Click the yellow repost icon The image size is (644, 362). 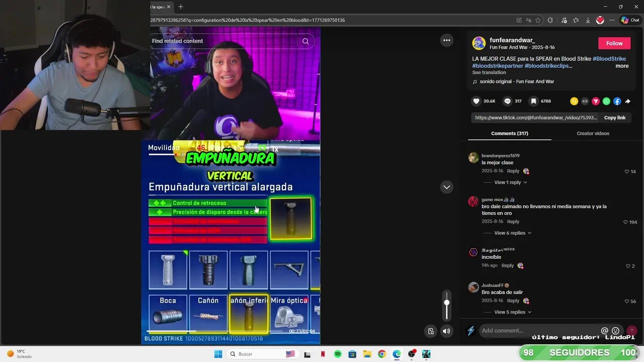tap(574, 101)
